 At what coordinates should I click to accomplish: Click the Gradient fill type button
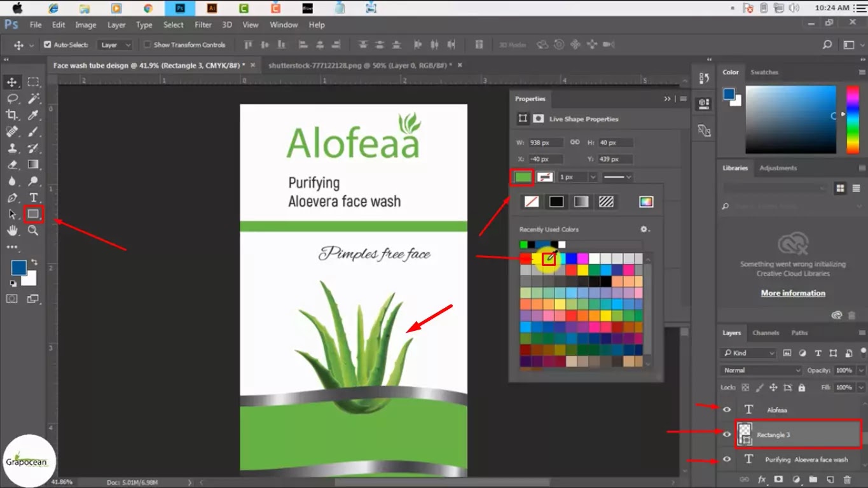click(x=581, y=201)
